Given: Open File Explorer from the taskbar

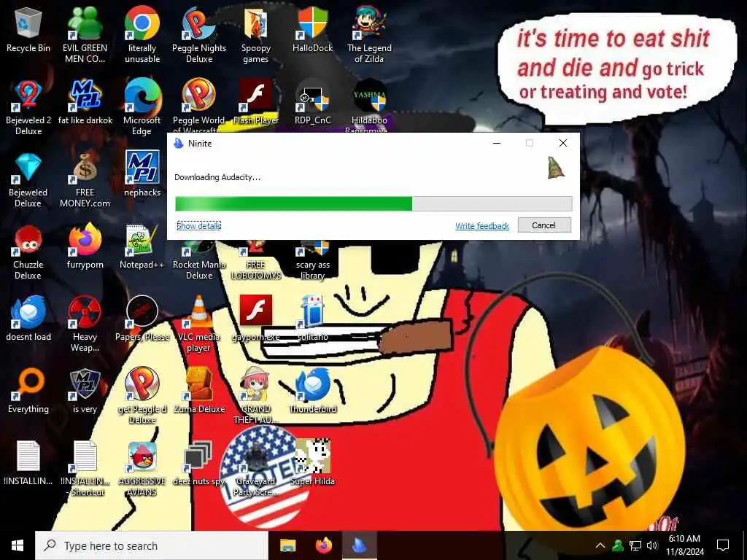Looking at the screenshot, I should [x=287, y=545].
